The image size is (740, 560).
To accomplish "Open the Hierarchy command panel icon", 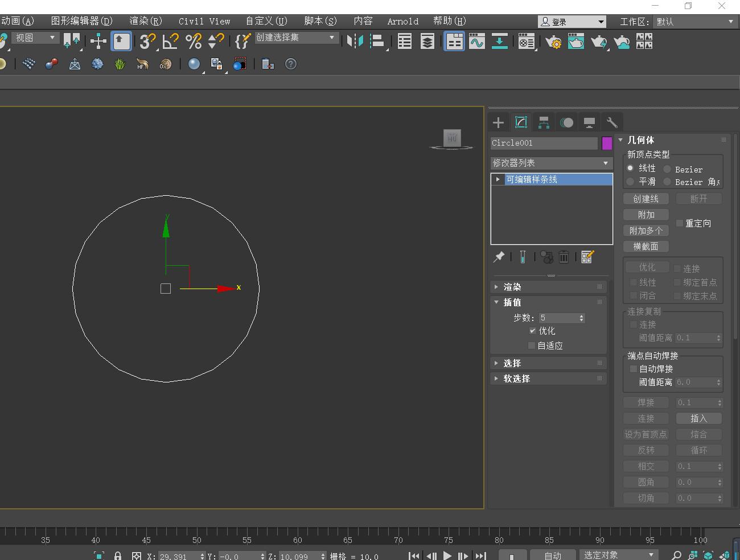I will click(x=543, y=122).
